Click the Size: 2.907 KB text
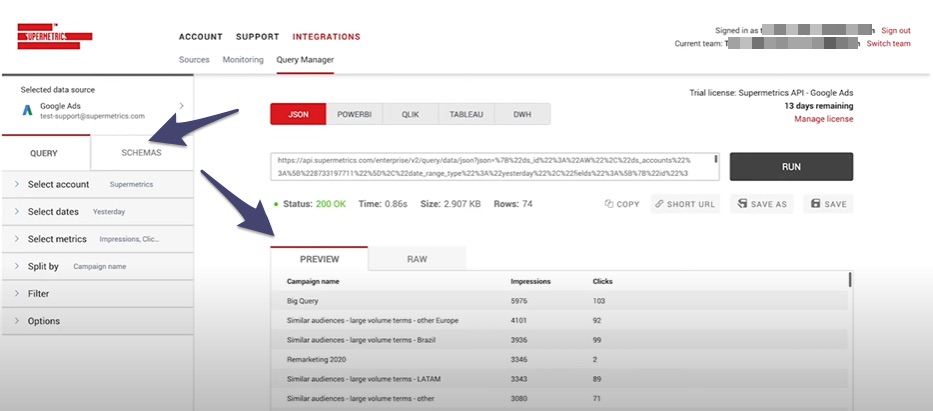Screen dimensions: 933x411 (449, 204)
